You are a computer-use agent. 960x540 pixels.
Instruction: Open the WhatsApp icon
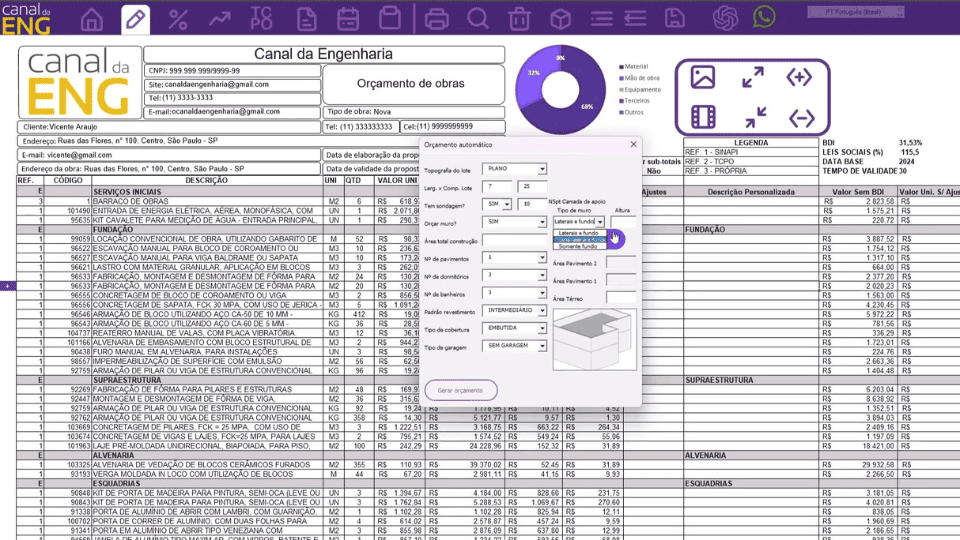pos(764,17)
